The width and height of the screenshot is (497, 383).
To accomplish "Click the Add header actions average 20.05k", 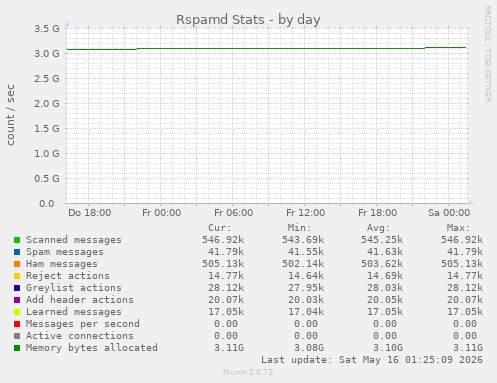I will tap(385, 300).
